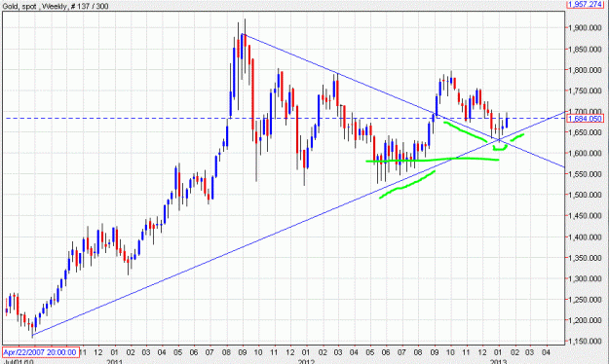The image size is (609, 364).
Task: Click the 1,850.000 price axis label
Action: point(586,49)
